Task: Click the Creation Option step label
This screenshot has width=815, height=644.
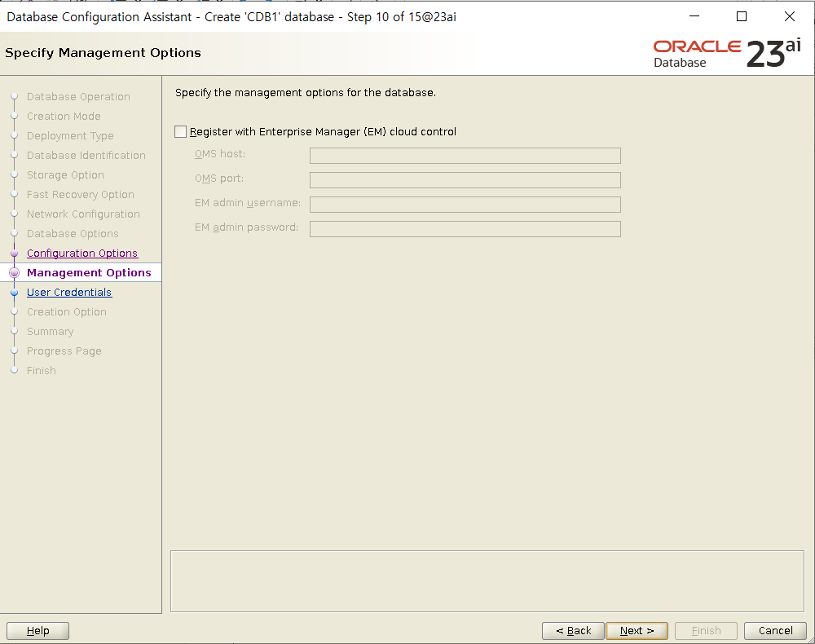Action: [67, 312]
